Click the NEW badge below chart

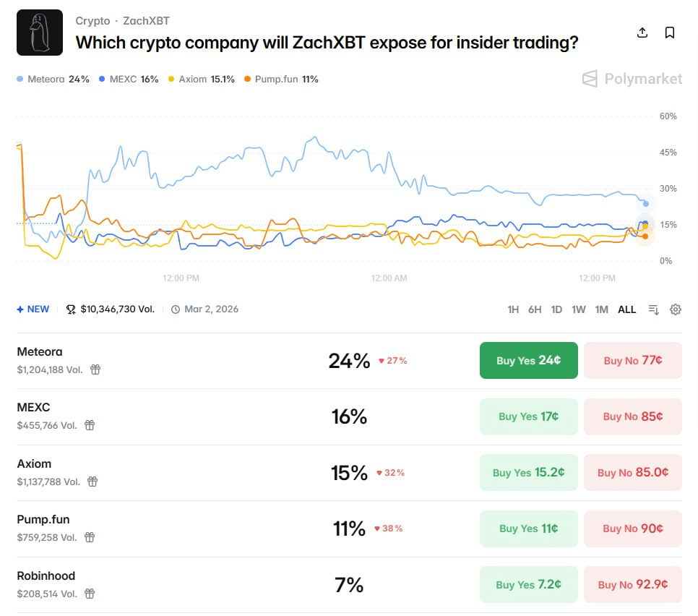coord(33,309)
